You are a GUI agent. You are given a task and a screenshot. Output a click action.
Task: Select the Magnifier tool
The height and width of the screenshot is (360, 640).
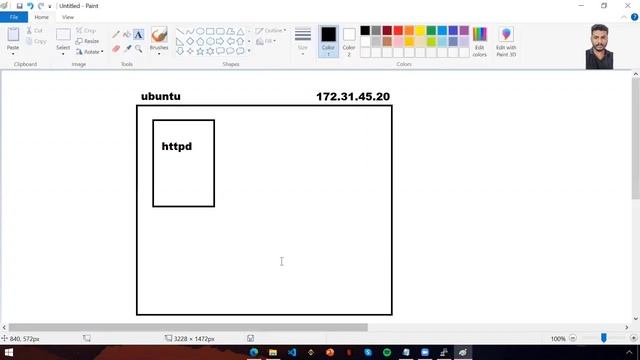(x=138, y=49)
